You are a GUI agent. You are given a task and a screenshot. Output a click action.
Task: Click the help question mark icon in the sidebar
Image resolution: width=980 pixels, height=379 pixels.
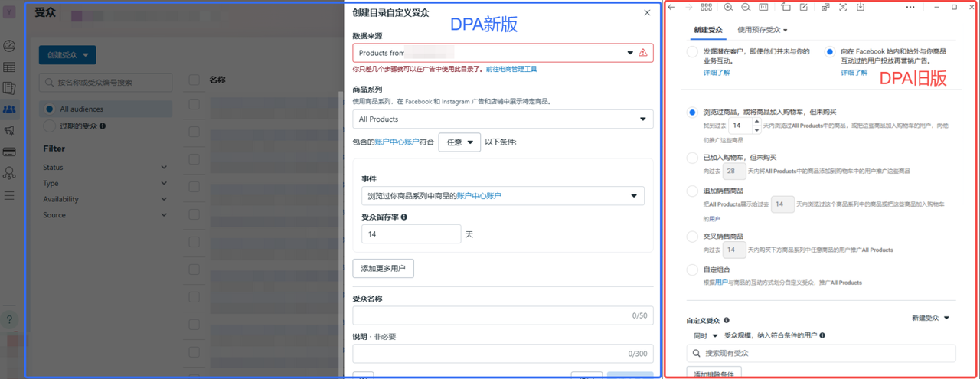click(x=9, y=320)
